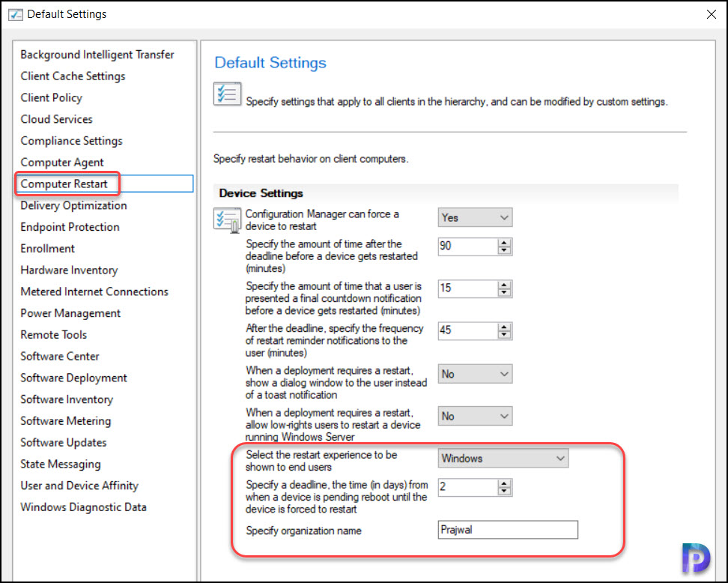Open the restart experience Windows dropdown
The height and width of the screenshot is (583, 728).
[503, 459]
